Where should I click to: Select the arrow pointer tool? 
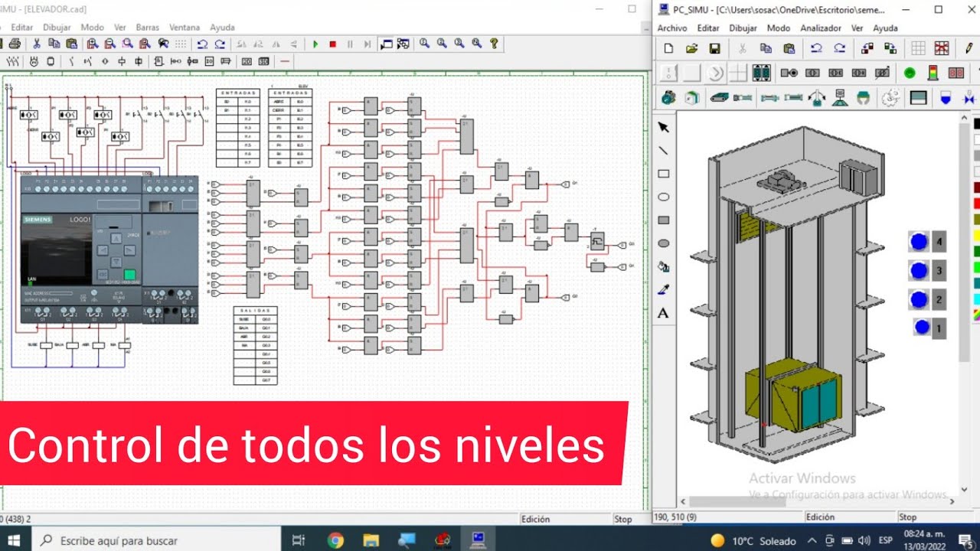click(x=664, y=127)
